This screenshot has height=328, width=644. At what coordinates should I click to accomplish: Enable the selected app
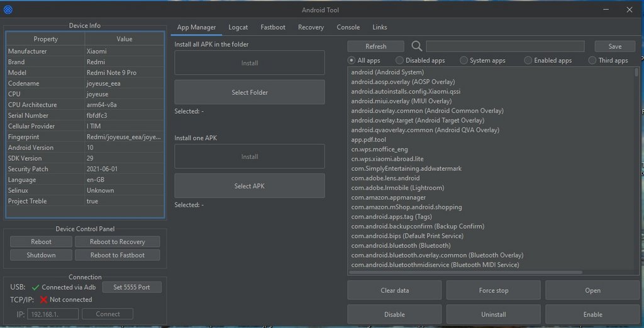pyautogui.click(x=592, y=314)
